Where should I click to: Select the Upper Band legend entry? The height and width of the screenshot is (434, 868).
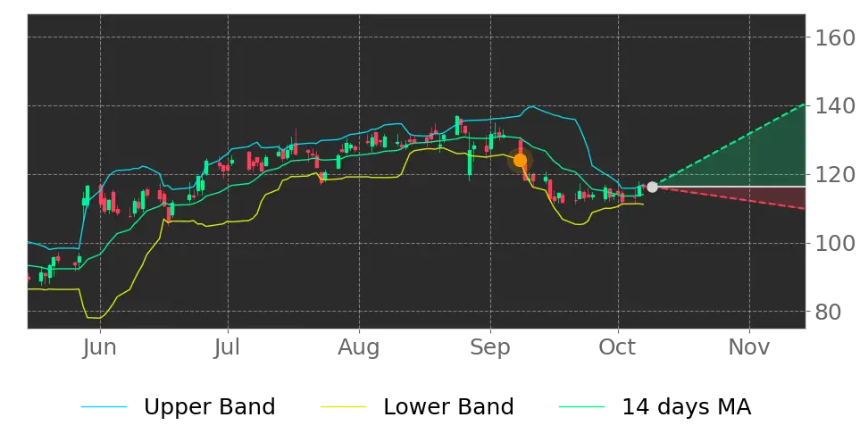179,407
